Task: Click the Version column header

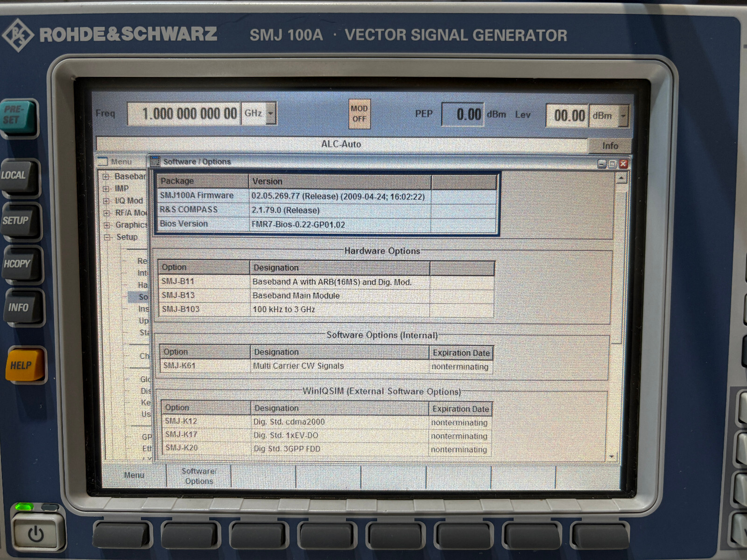Action: 340,181
